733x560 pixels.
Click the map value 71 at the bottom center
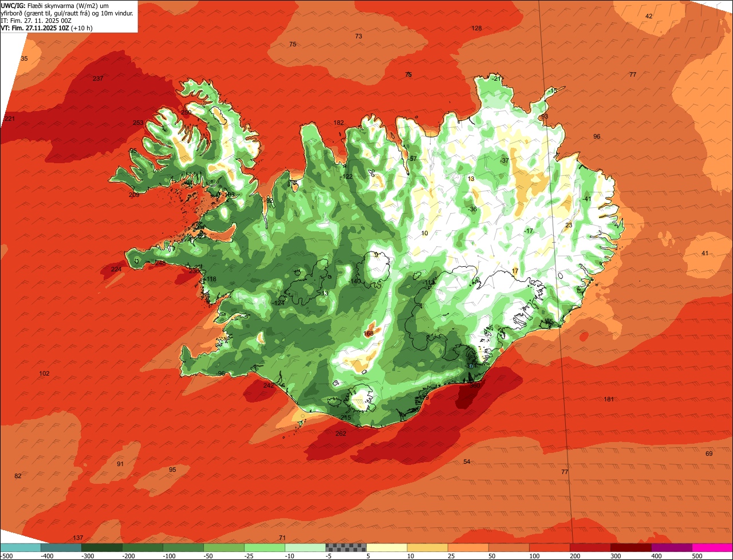[282, 538]
